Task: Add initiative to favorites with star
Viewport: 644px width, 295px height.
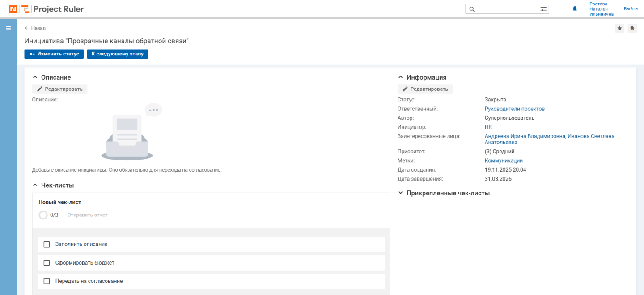Action: [x=619, y=28]
